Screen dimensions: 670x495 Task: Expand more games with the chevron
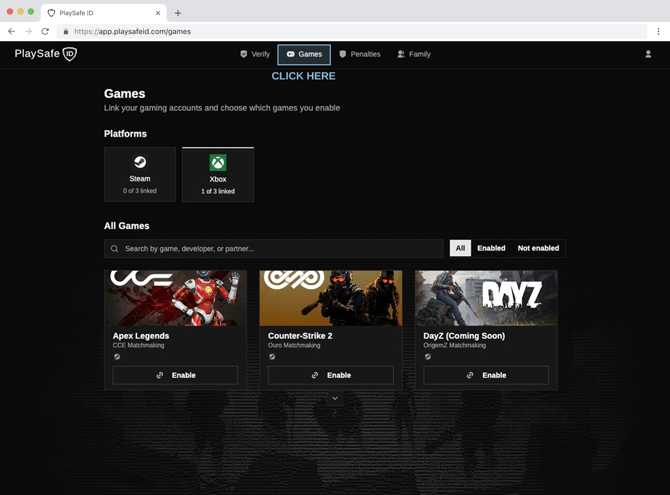click(x=335, y=398)
